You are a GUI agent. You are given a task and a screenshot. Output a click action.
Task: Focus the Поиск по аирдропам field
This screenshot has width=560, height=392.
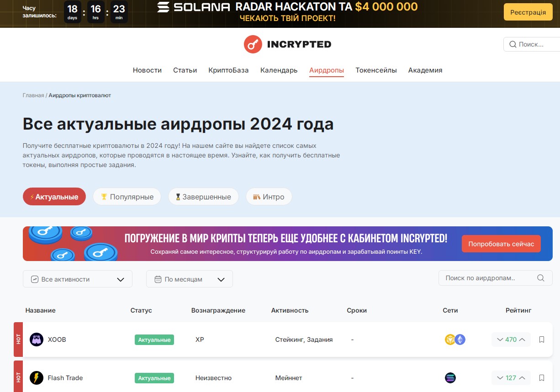[496, 278]
